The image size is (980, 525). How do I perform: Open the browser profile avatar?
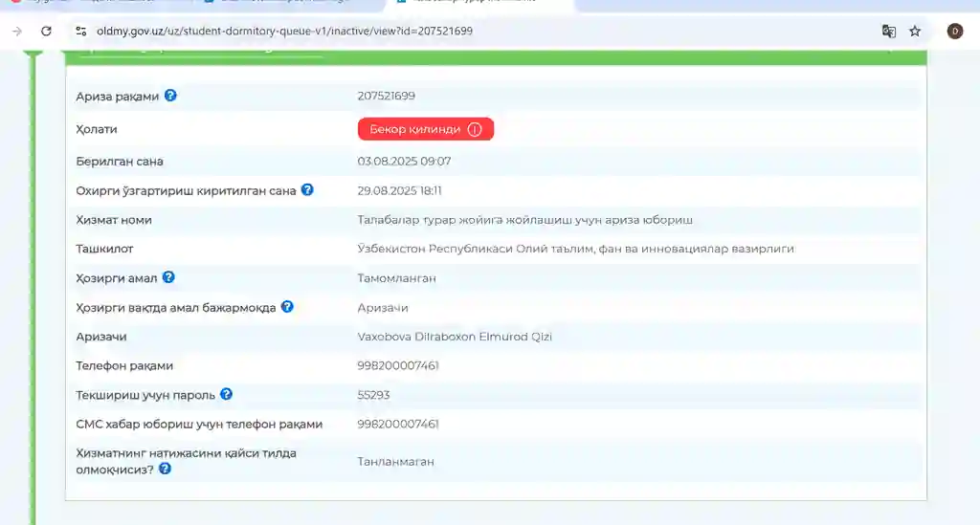(x=954, y=31)
